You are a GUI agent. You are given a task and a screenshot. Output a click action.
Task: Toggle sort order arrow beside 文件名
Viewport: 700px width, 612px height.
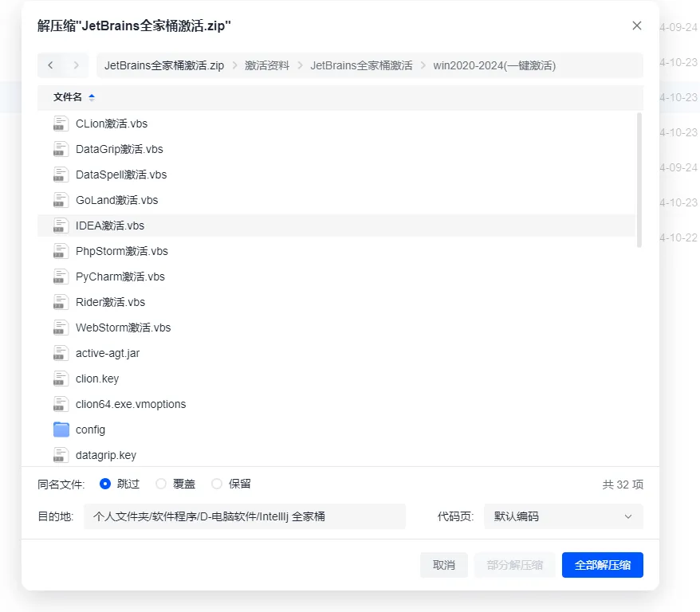tap(92, 97)
